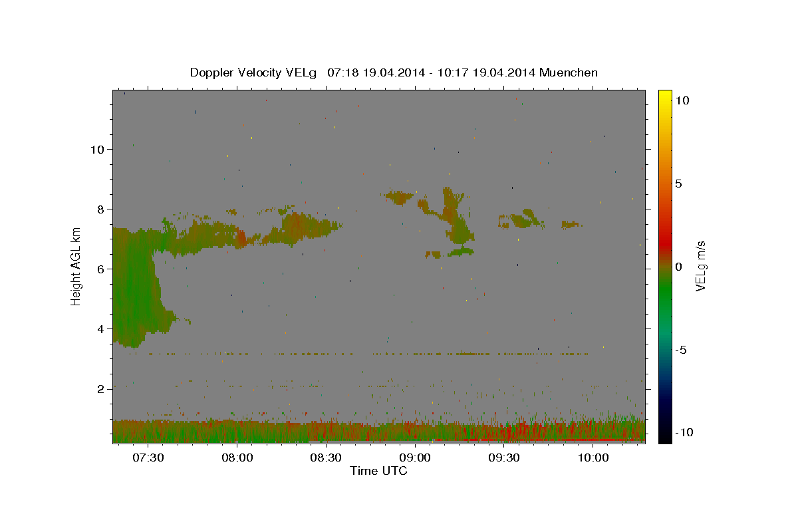Click the boundary-layer echo band near the surface

point(379,431)
